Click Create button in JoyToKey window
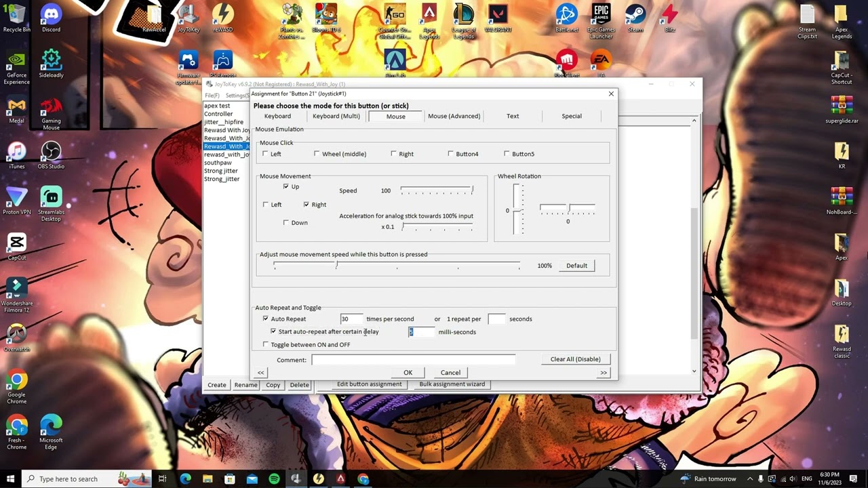 click(217, 385)
